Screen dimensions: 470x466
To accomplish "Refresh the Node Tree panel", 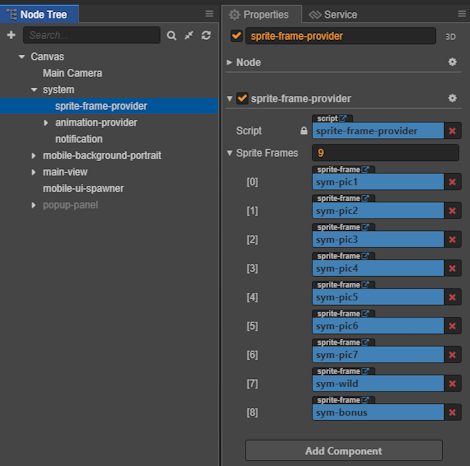I will click(206, 35).
